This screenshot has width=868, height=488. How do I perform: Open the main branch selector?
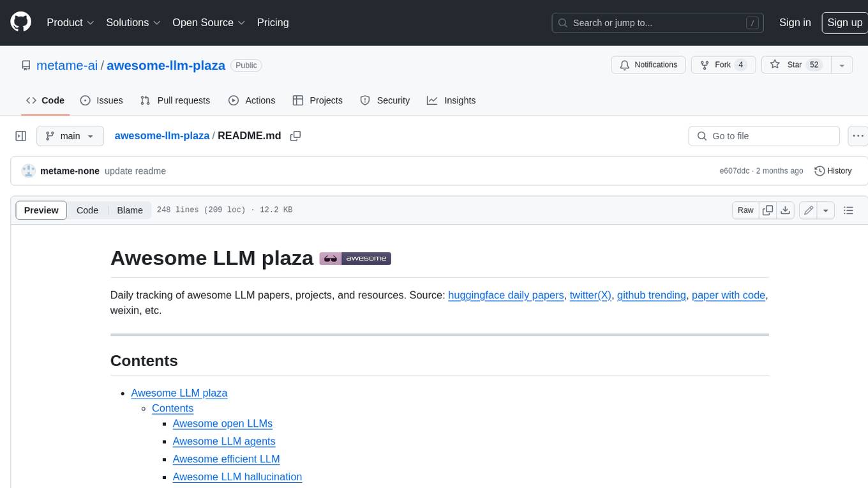(x=70, y=136)
